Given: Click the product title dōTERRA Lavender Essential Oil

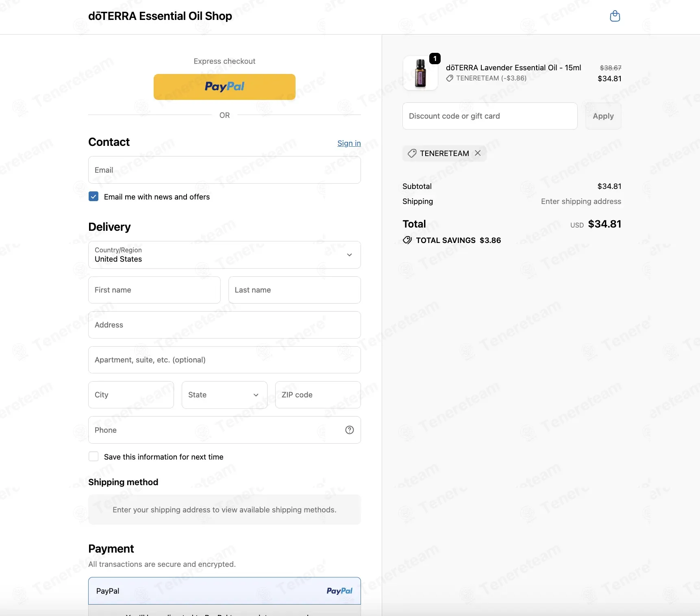Looking at the screenshot, I should (x=513, y=67).
